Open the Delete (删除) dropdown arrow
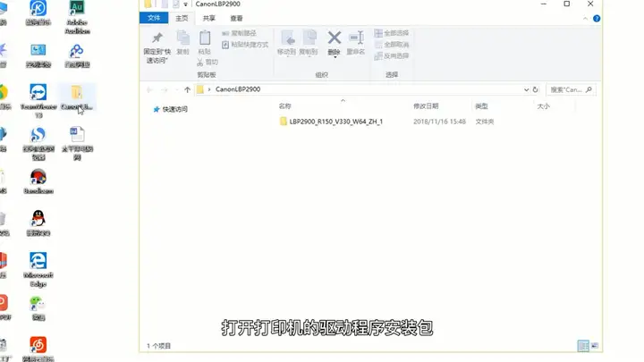 tap(335, 57)
